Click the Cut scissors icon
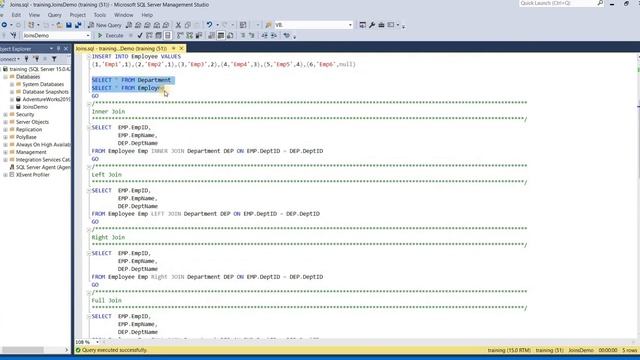The height and width of the screenshot is (360, 640). click(x=178, y=25)
